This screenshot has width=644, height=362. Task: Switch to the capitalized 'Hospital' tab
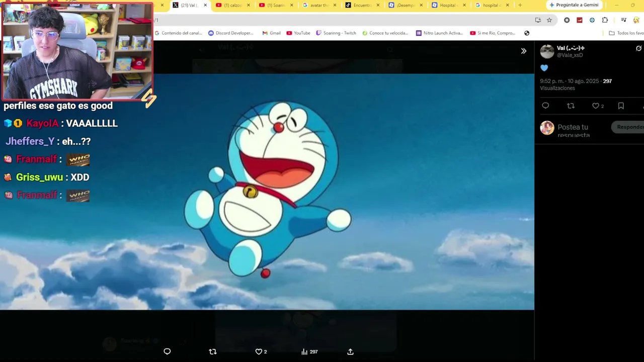pyautogui.click(x=449, y=5)
